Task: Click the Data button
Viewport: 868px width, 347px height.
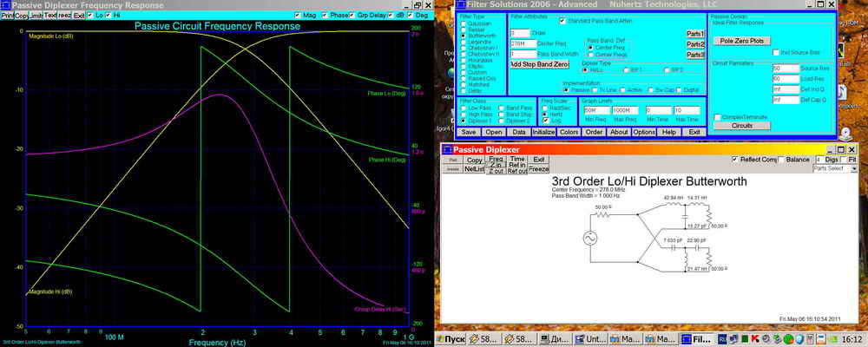Action: click(519, 132)
